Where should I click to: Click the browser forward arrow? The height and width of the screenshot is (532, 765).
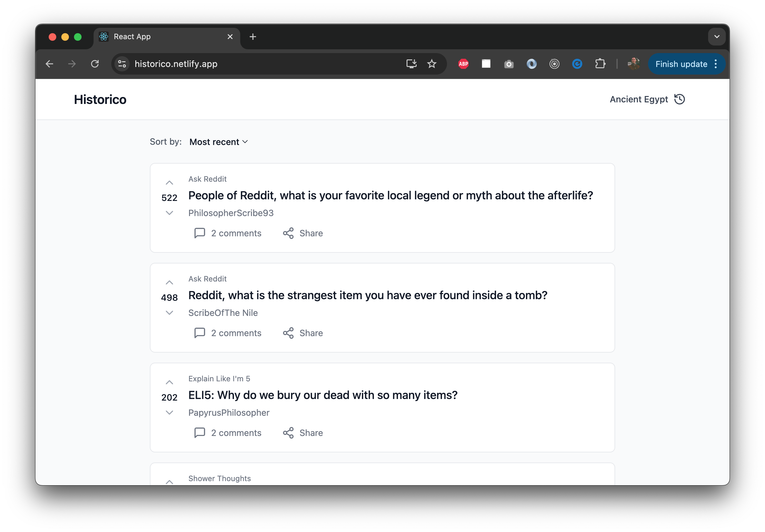click(72, 64)
